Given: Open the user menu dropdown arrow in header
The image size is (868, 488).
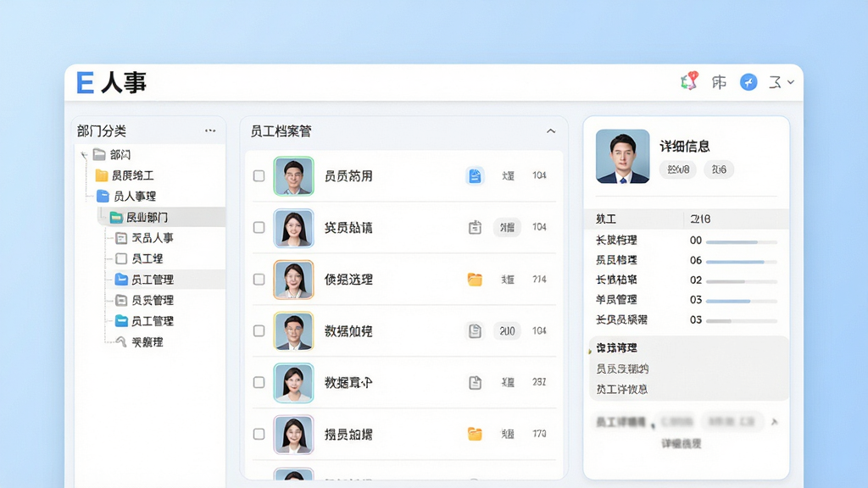Looking at the screenshot, I should [791, 82].
